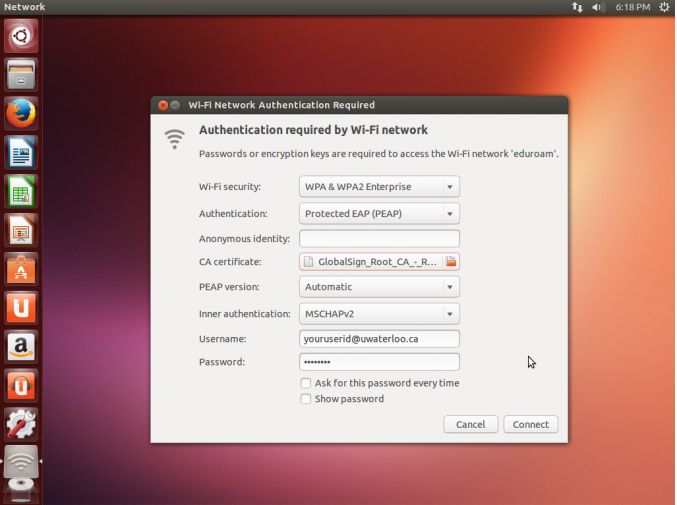Screen dimensions: 677x505
Task: Open the Authentication Protected EAP dropdown
Action: click(379, 214)
